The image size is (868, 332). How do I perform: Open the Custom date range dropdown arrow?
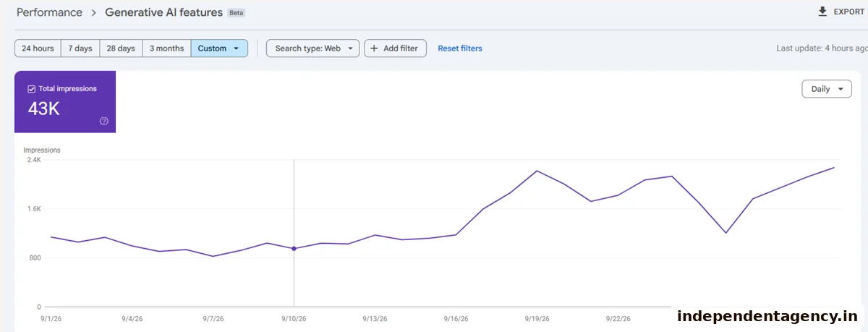(236, 48)
